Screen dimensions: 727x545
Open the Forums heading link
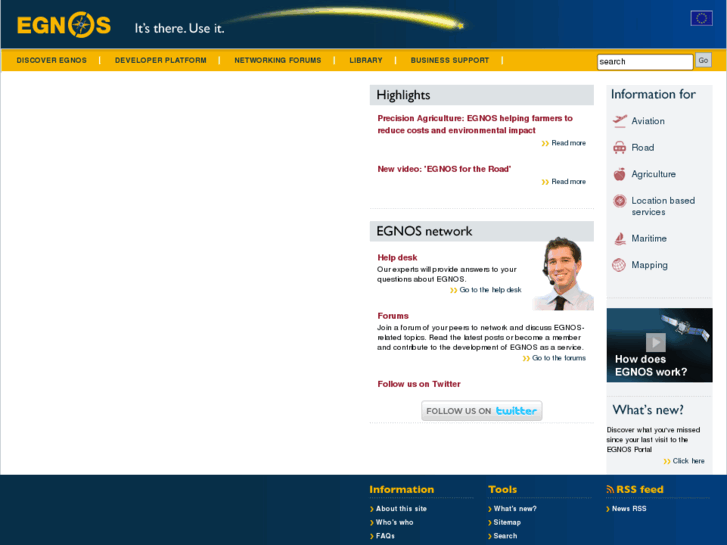click(x=393, y=316)
